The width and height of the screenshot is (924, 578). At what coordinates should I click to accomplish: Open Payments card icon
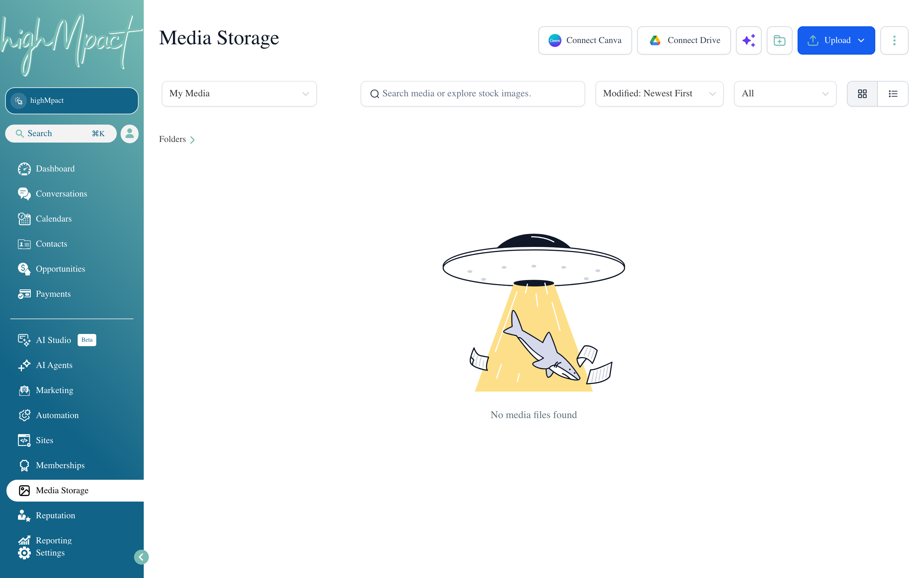[x=24, y=294]
